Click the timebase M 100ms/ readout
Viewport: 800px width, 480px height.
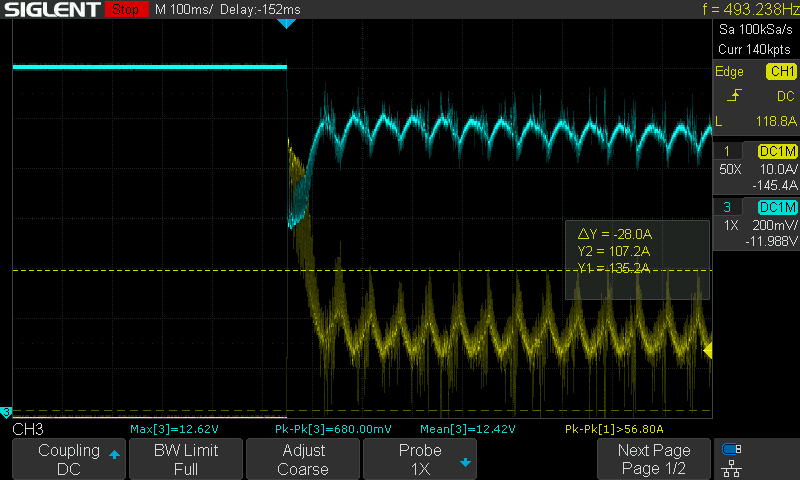(x=183, y=9)
